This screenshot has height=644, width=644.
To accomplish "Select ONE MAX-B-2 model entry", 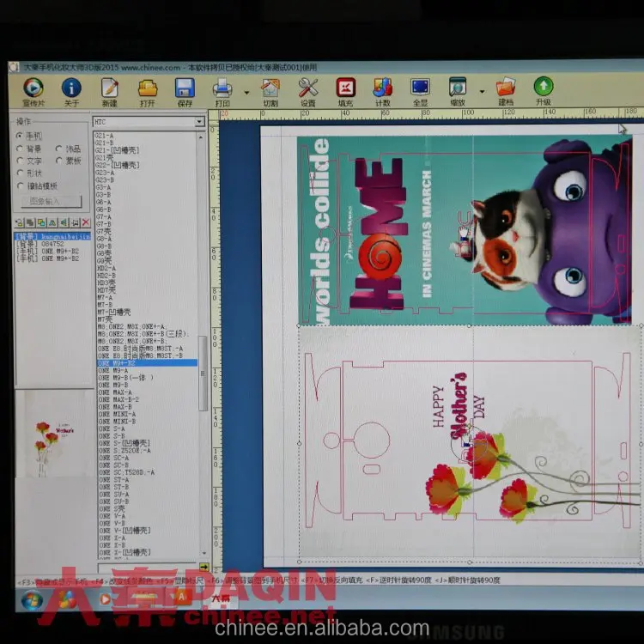I will pyautogui.click(x=118, y=399).
